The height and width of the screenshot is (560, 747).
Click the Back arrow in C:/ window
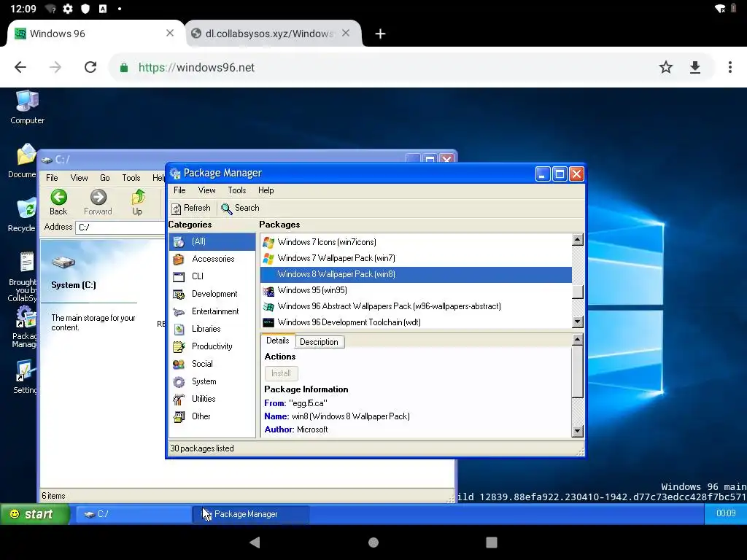[x=58, y=197]
